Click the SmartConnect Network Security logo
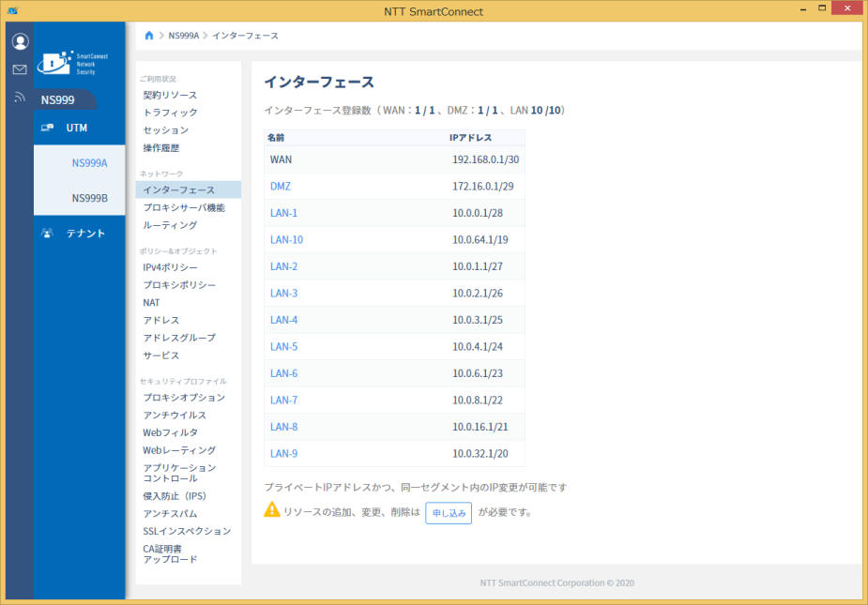 [x=72, y=63]
